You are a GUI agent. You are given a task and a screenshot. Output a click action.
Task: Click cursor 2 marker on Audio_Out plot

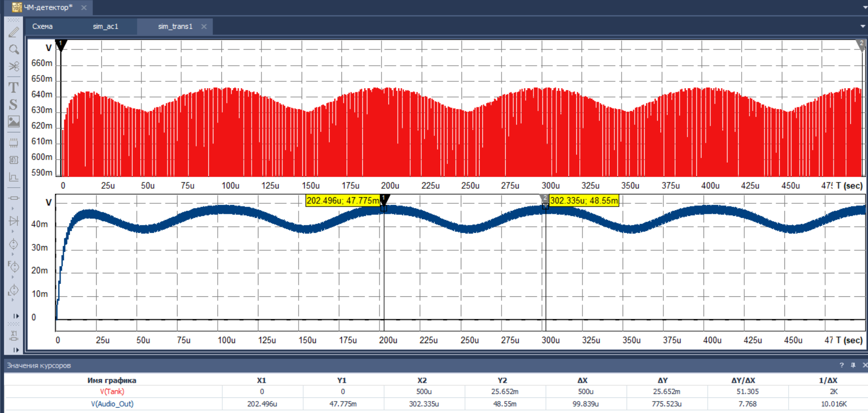coord(544,199)
